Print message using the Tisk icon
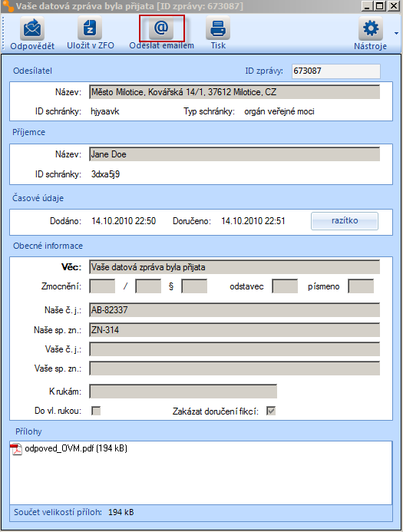 (x=218, y=28)
